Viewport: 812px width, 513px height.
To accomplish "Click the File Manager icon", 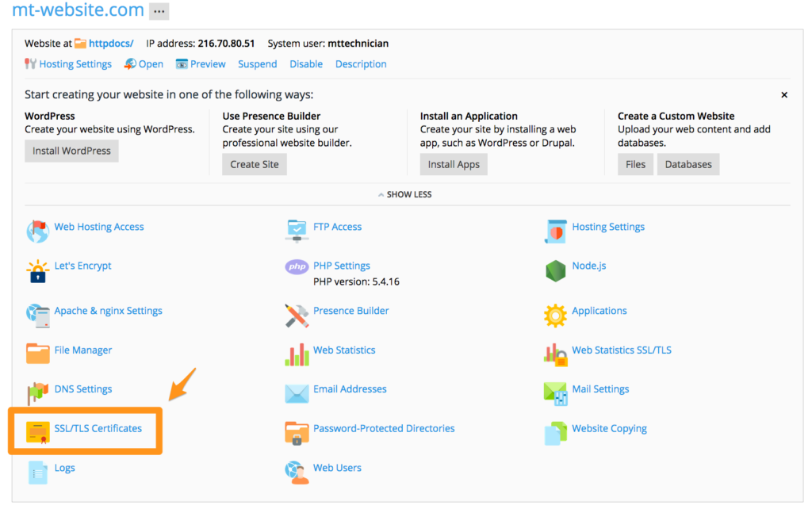I will pos(38,350).
